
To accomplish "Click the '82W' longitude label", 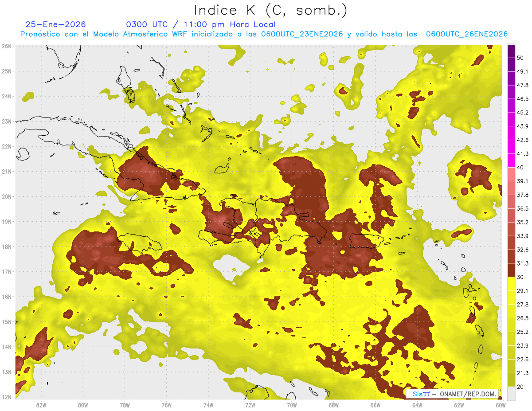I will click(41, 405).
